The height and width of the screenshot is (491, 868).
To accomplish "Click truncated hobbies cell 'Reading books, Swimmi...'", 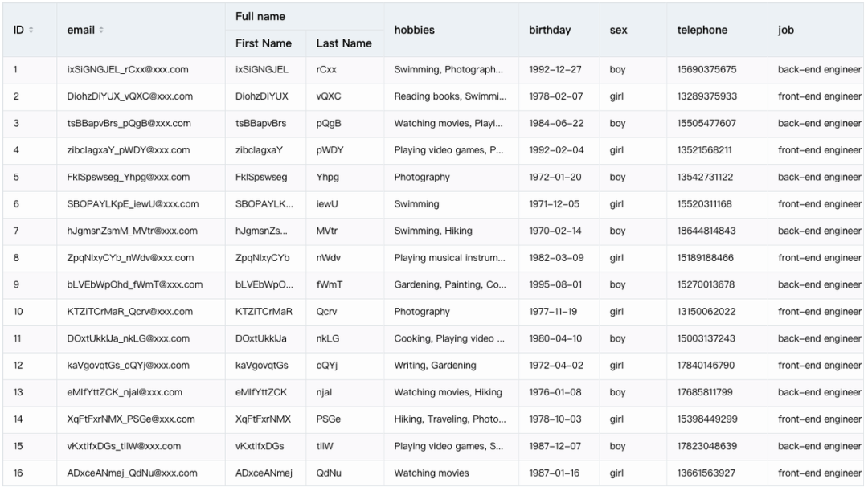I will (x=450, y=96).
